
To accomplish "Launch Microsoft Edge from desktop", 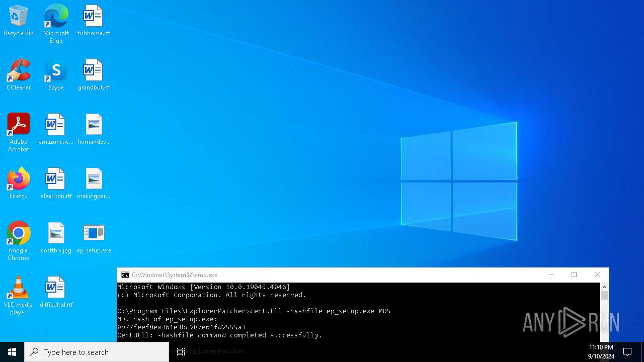I will pos(56,24).
